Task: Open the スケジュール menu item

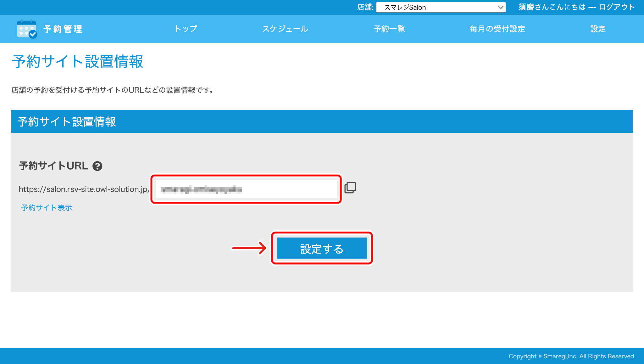Action: pos(285,29)
